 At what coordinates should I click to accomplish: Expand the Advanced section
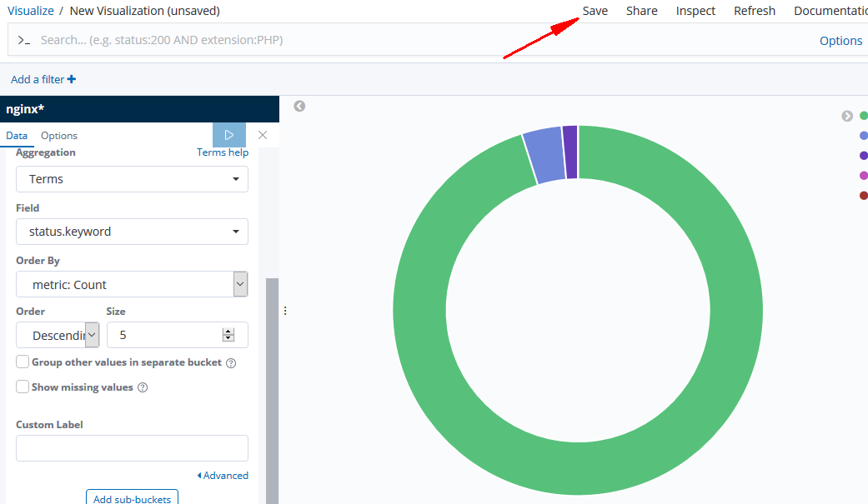click(223, 475)
